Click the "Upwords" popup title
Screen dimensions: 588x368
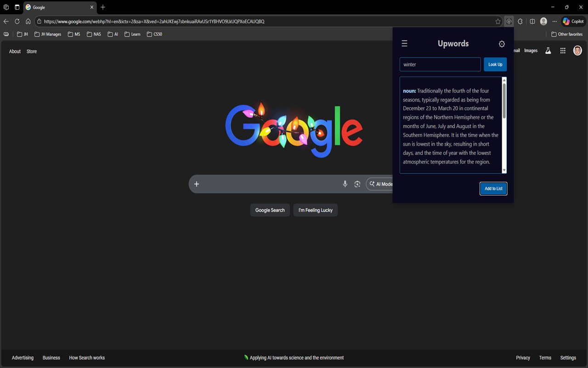click(453, 44)
